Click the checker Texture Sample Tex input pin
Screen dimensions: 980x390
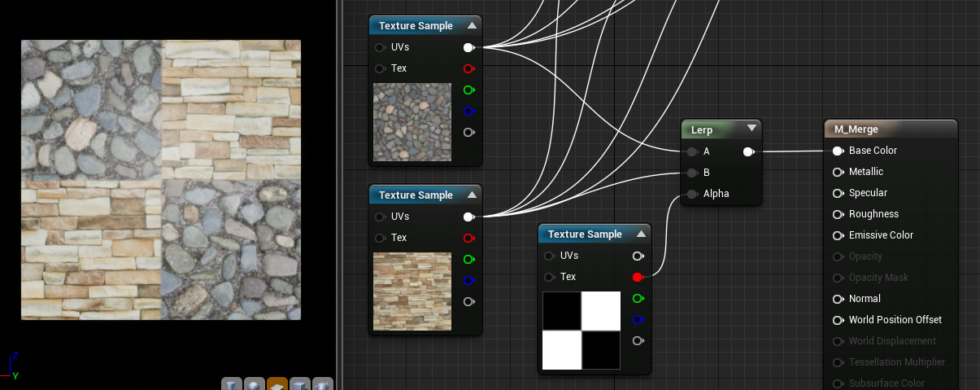549,277
